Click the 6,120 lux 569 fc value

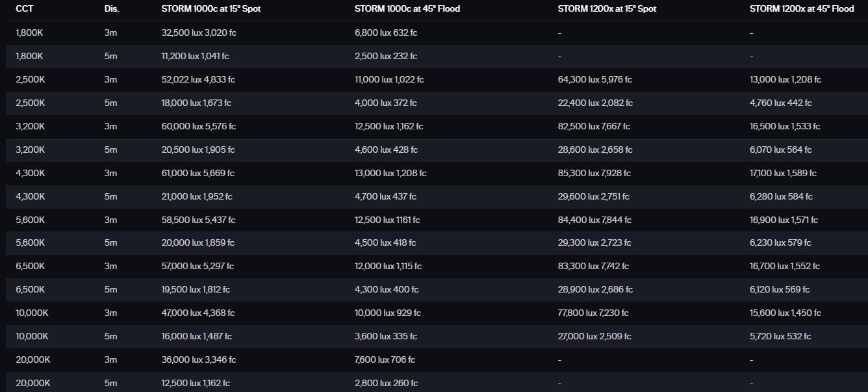[x=780, y=289]
